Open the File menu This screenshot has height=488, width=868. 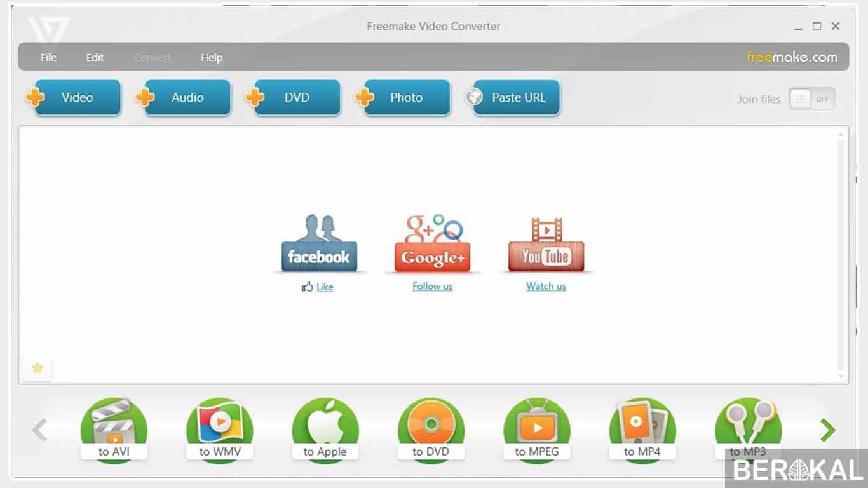click(x=48, y=57)
